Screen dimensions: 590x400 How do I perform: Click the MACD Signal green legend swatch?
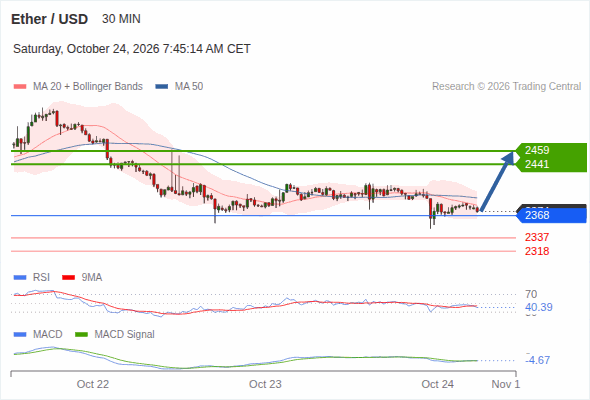tap(81, 335)
